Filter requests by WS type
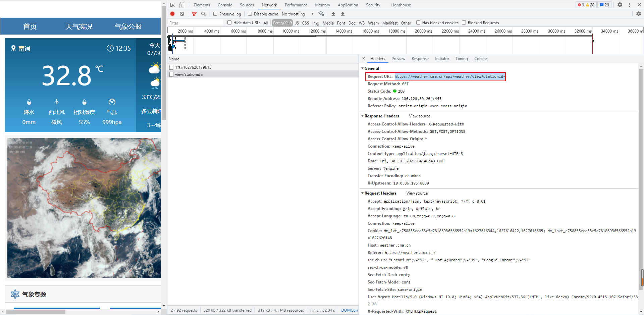 362,23
